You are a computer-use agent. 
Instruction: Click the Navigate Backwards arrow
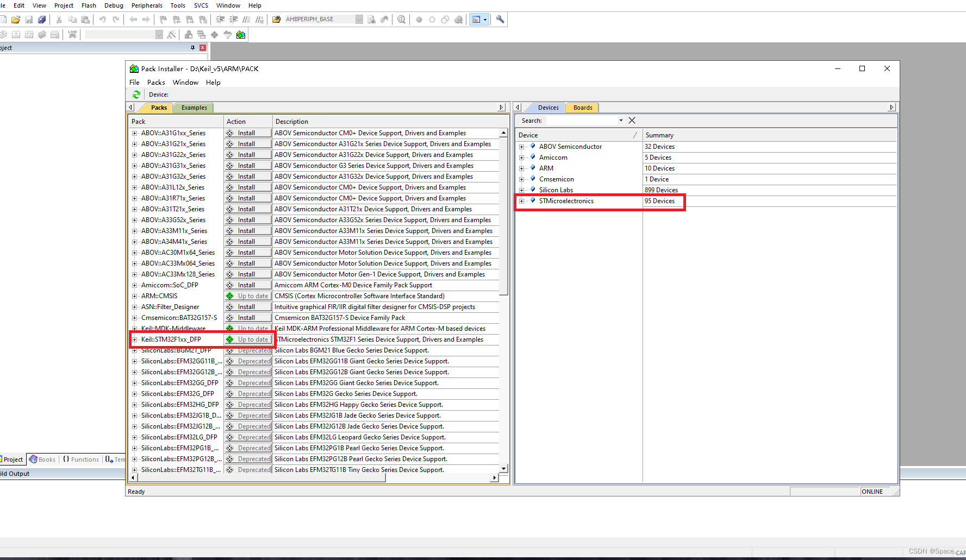click(x=133, y=20)
